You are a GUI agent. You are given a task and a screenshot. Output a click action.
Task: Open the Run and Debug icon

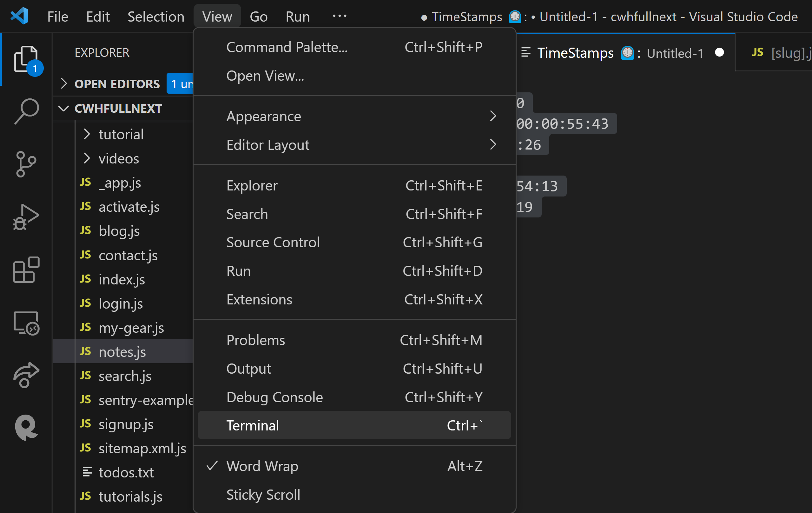coord(26,217)
